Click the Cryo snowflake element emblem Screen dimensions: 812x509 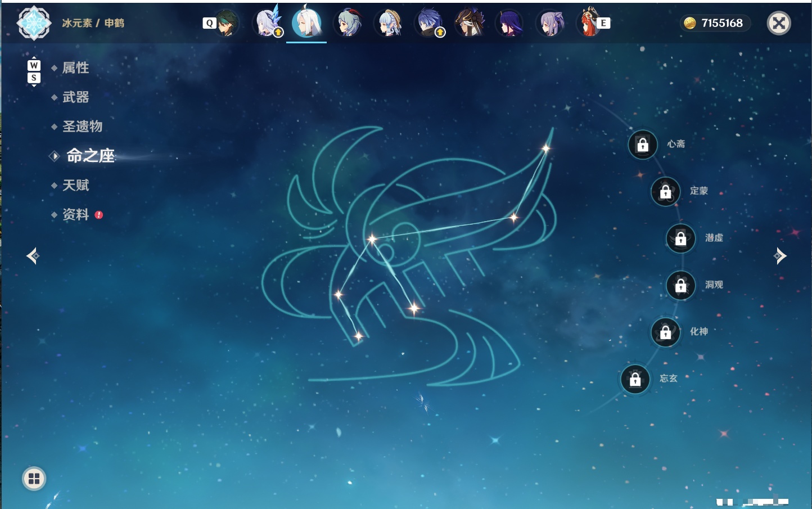(x=34, y=23)
